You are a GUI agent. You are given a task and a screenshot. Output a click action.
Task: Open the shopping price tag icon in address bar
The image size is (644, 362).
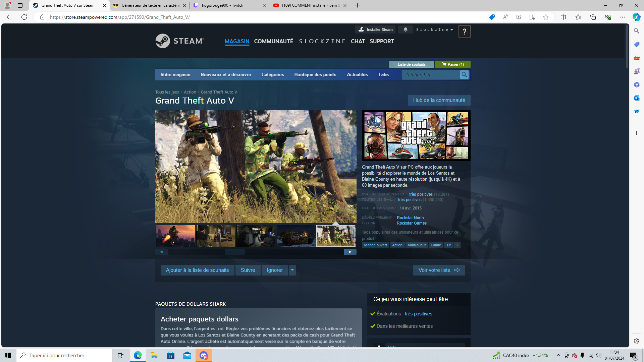492,17
